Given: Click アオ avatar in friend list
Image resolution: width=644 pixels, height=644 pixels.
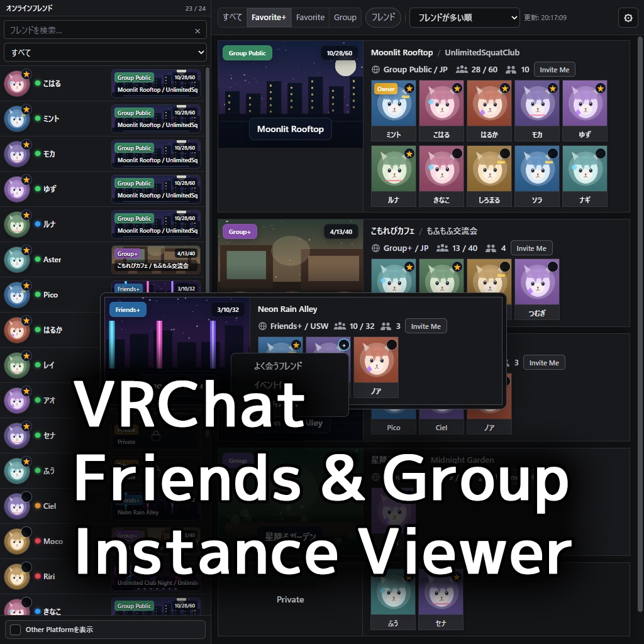Looking at the screenshot, I should [17, 401].
